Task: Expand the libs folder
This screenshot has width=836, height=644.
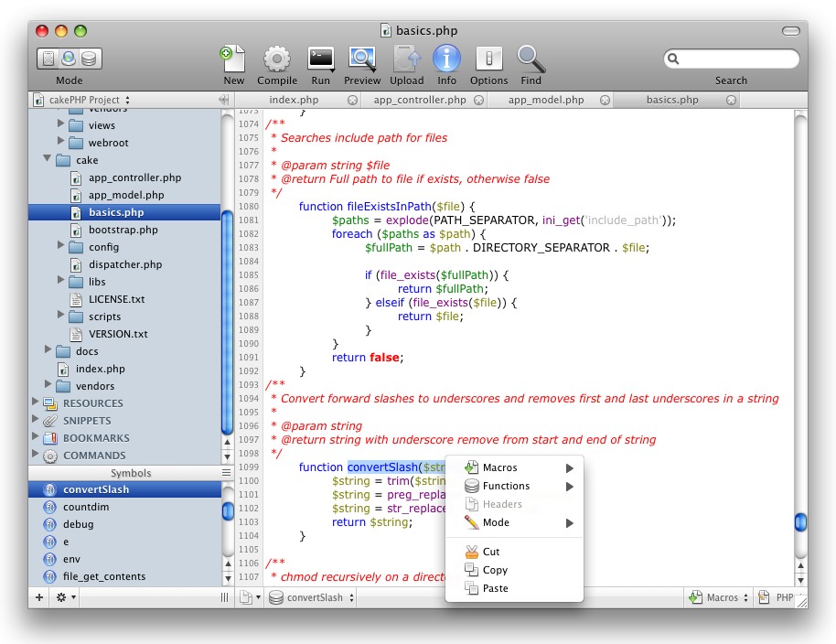Action: pos(60,280)
